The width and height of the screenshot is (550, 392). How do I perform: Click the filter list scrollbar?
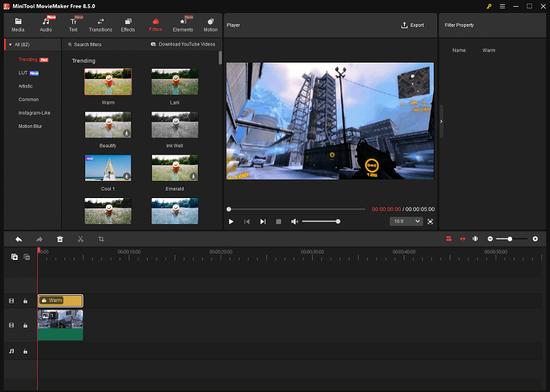pos(220,58)
